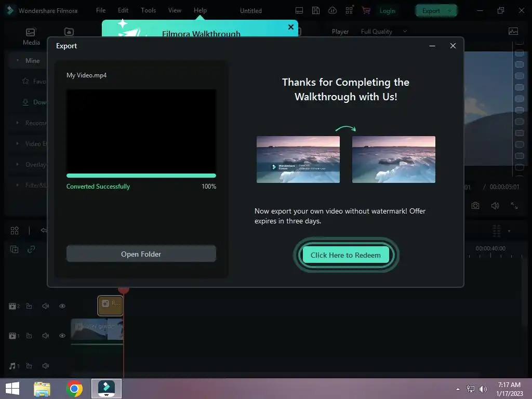Expand the Video Effects tree section
The image size is (532, 399).
pos(18,143)
